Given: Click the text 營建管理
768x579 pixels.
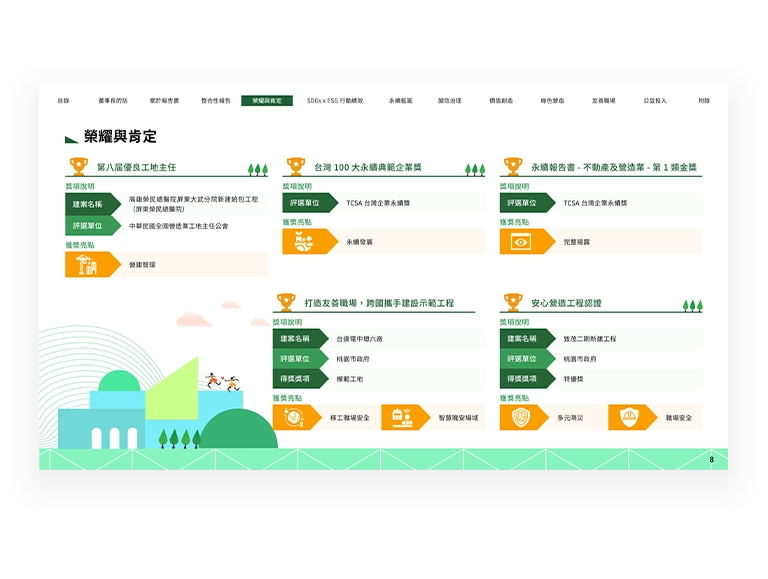Looking at the screenshot, I should click(142, 265).
